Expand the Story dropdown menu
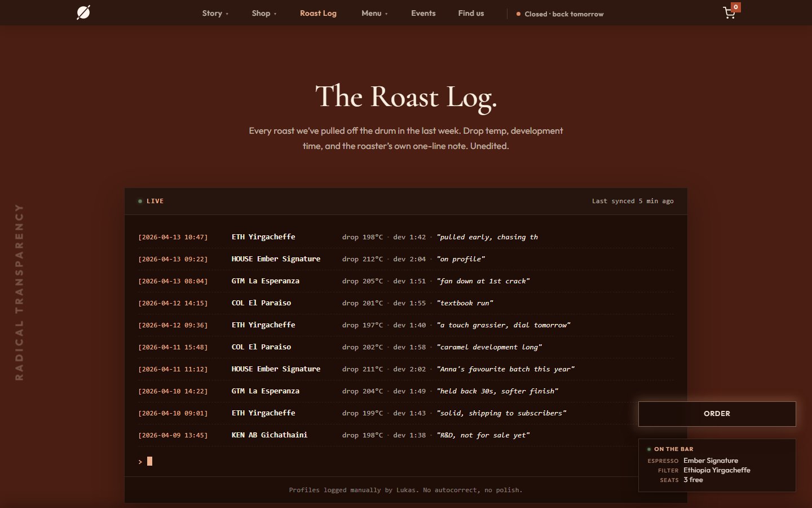 click(215, 14)
